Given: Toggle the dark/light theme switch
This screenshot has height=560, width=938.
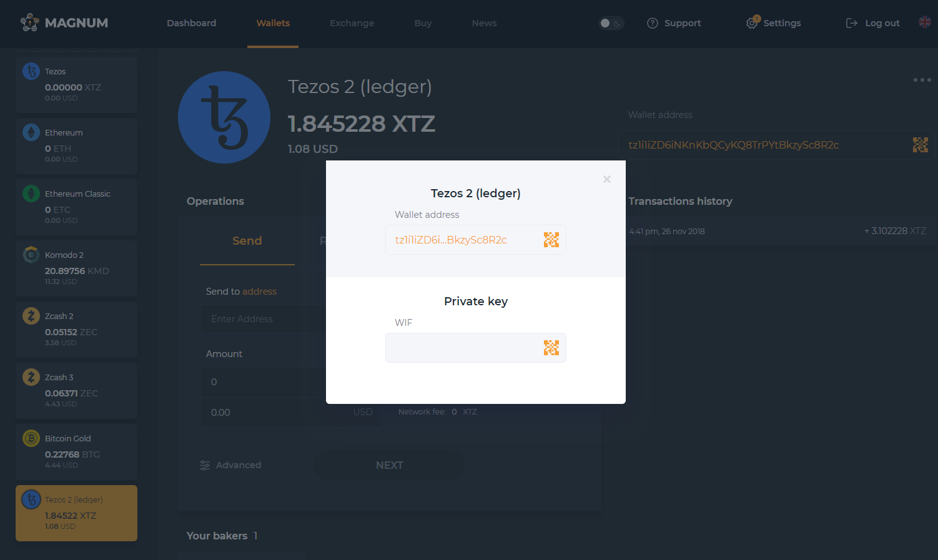Looking at the screenshot, I should tap(611, 23).
